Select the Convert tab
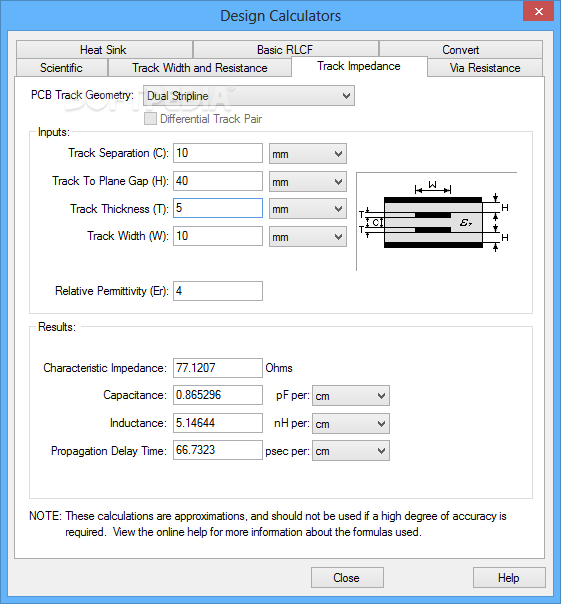The width and height of the screenshot is (561, 604). (x=461, y=50)
